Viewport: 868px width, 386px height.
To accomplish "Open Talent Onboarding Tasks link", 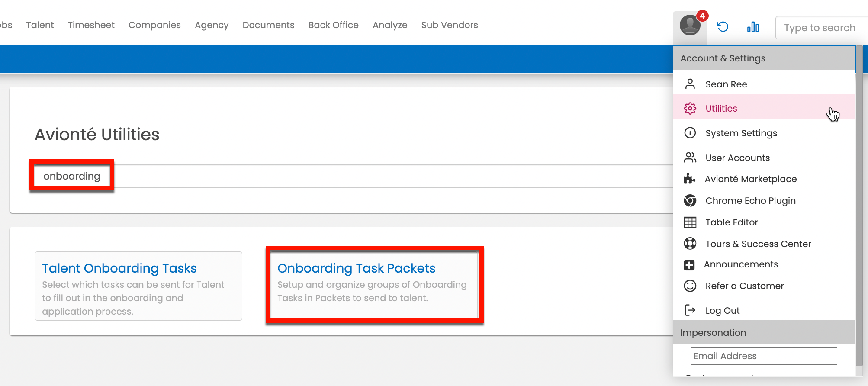I will point(119,268).
